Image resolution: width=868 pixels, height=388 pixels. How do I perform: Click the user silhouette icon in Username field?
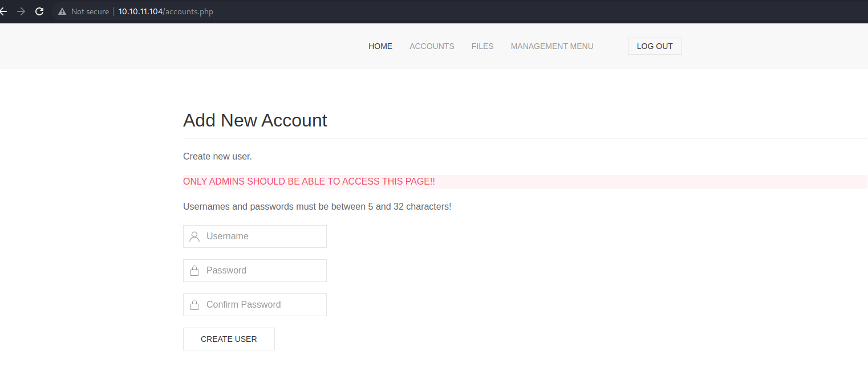tap(194, 236)
